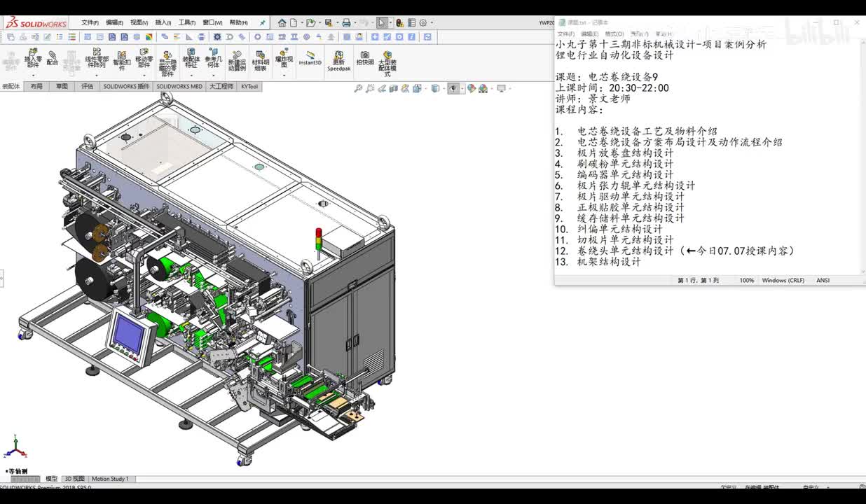
Task: Toggle 大型装配体模式 large assembly mode
Action: point(387,63)
